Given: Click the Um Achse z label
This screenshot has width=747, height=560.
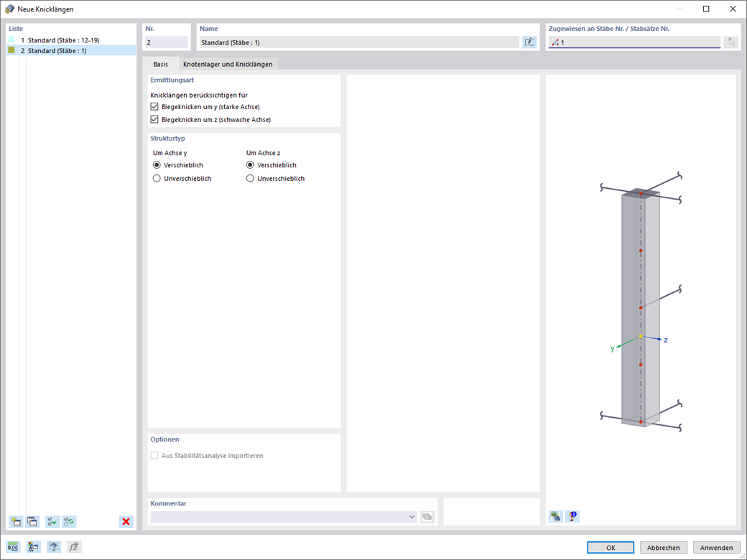Looking at the screenshot, I should tap(263, 153).
